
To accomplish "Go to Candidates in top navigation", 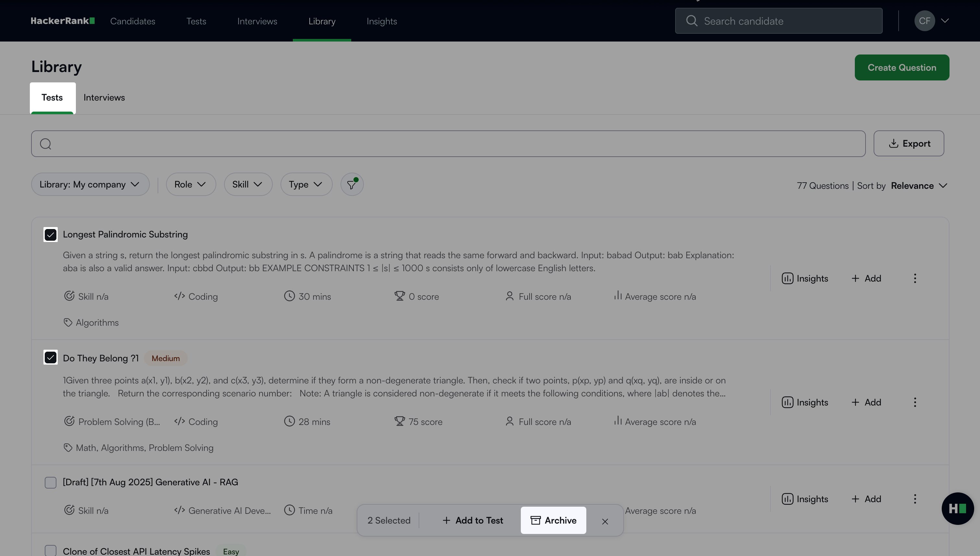I will (133, 21).
